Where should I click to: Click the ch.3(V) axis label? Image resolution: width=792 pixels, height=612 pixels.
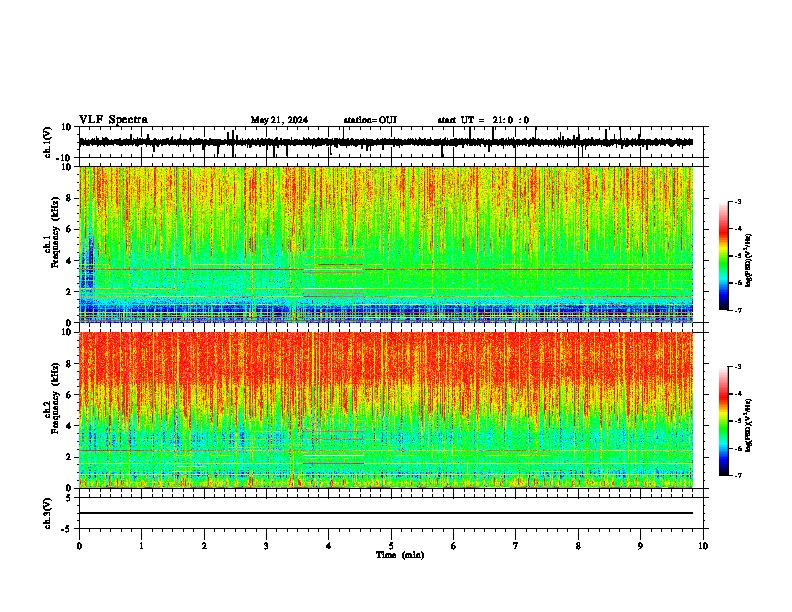(47, 513)
